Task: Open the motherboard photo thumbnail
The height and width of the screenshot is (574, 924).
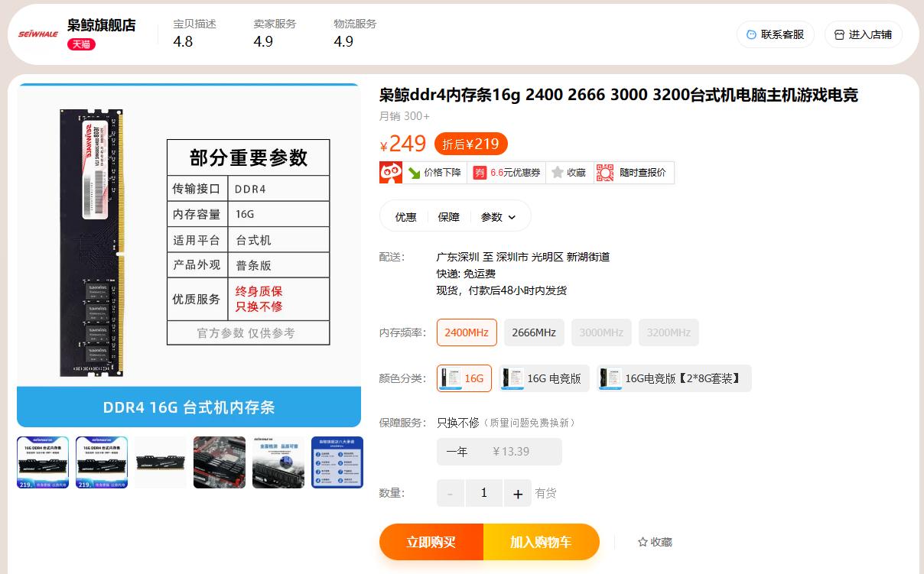Action: (x=220, y=462)
